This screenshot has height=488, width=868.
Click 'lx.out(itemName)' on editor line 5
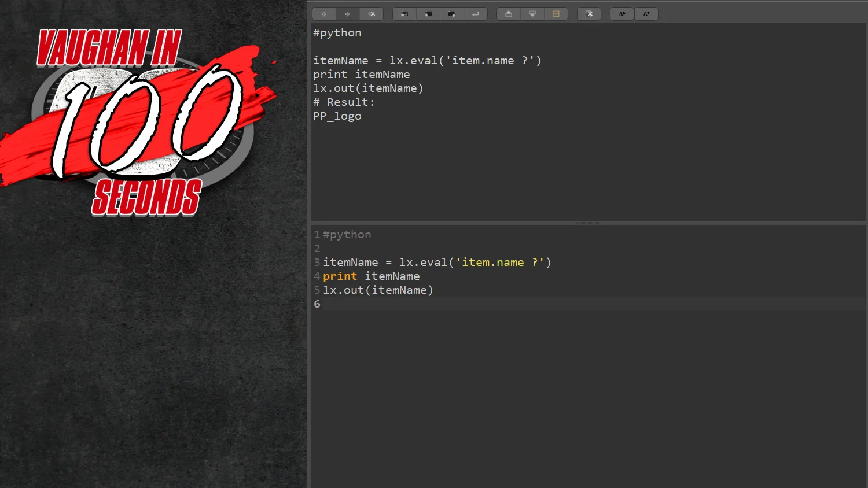[x=378, y=290]
